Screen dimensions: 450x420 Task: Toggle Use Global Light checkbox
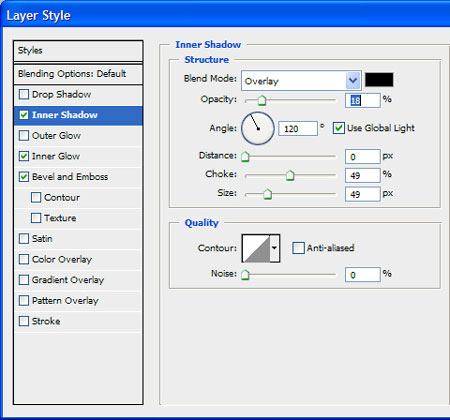click(339, 128)
